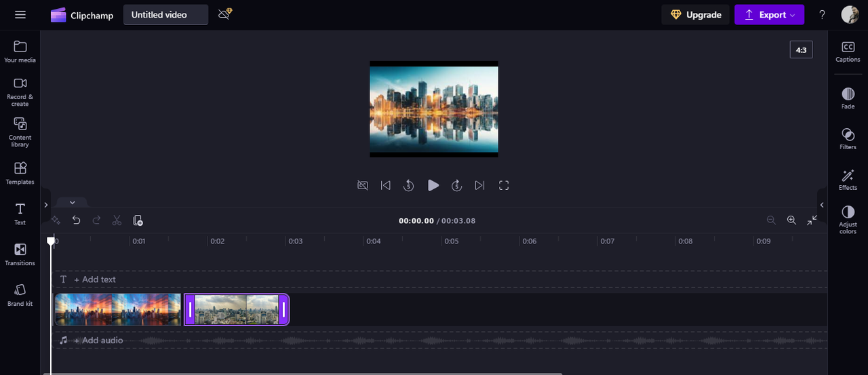868x375 pixels.
Task: Undo the last action
Action: [x=76, y=220]
